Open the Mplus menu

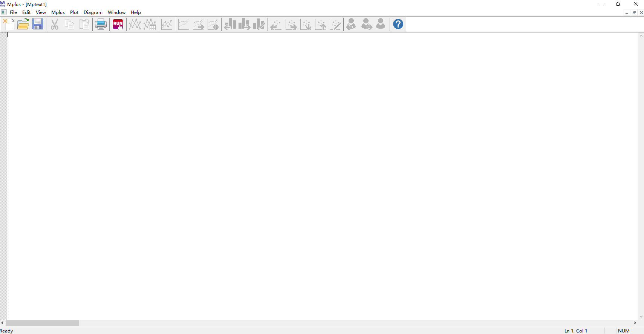tap(58, 12)
